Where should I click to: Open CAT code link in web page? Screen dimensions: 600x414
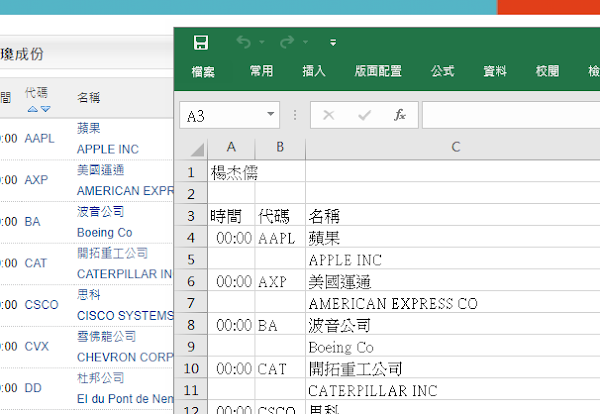pos(36,263)
